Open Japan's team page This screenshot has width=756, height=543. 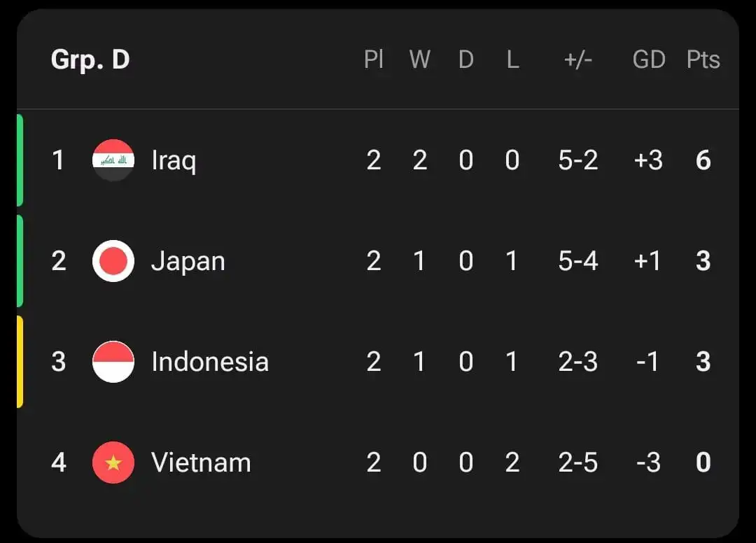click(188, 260)
